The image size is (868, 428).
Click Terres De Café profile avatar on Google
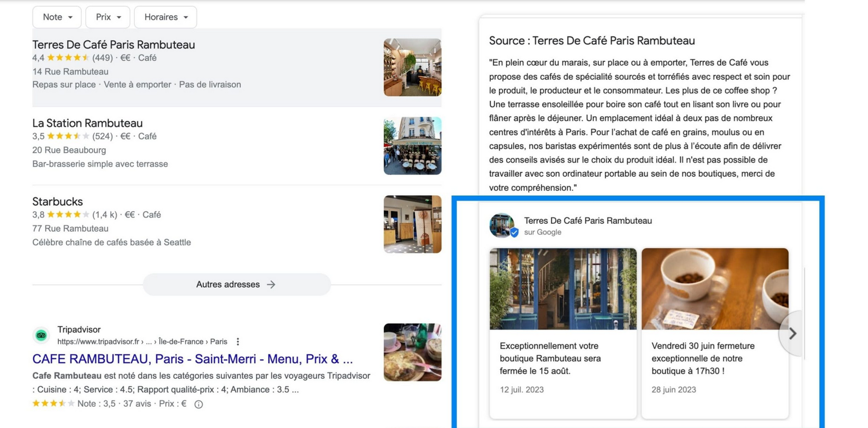[502, 225]
